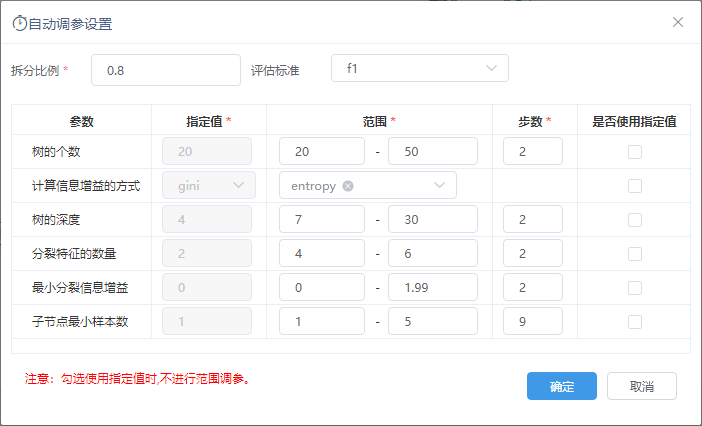Check 是否使用指定值 for 树的深度
The height and width of the screenshot is (426, 702).
[x=635, y=220]
